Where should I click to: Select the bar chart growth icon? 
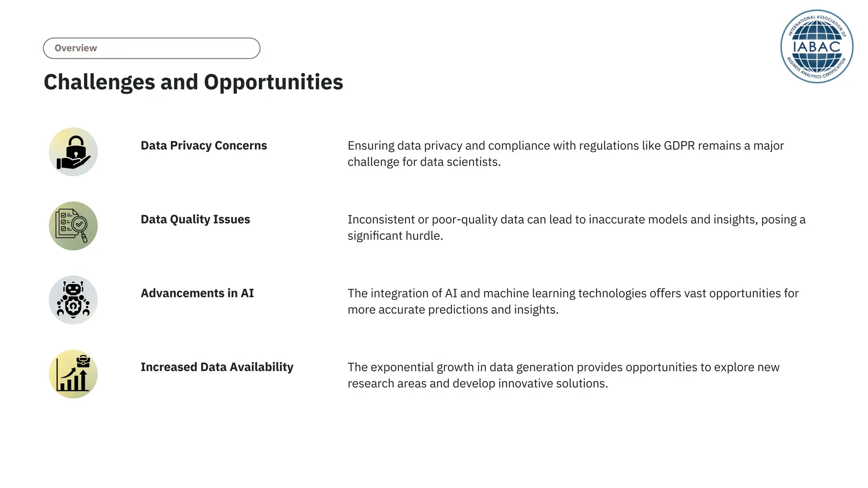click(73, 374)
